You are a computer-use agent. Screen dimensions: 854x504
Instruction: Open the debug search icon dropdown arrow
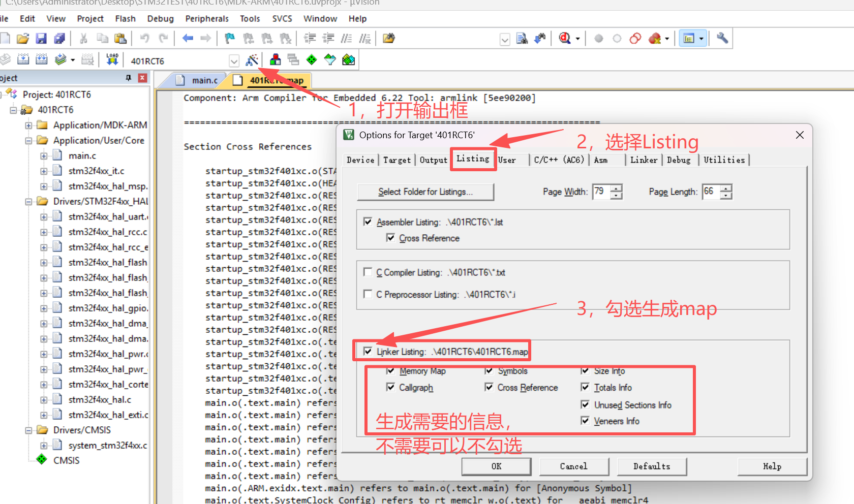(578, 39)
